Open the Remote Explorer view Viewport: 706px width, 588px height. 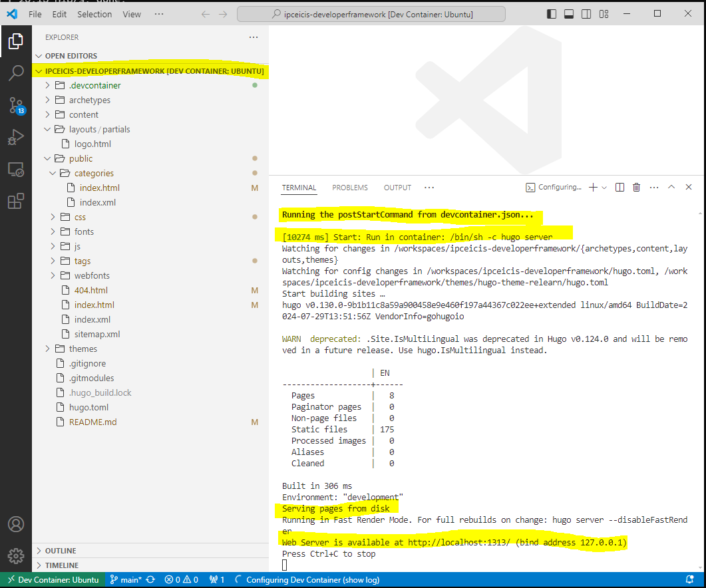pyautogui.click(x=16, y=170)
